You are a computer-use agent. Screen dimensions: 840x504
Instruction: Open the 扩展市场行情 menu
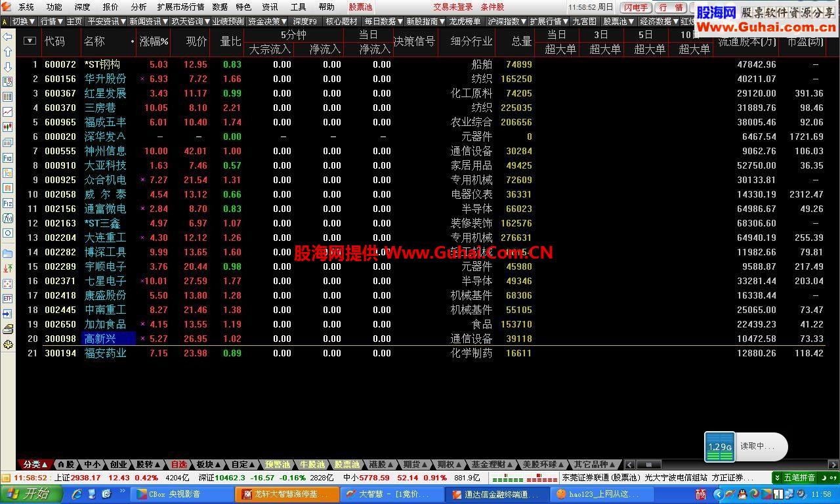click(x=180, y=7)
